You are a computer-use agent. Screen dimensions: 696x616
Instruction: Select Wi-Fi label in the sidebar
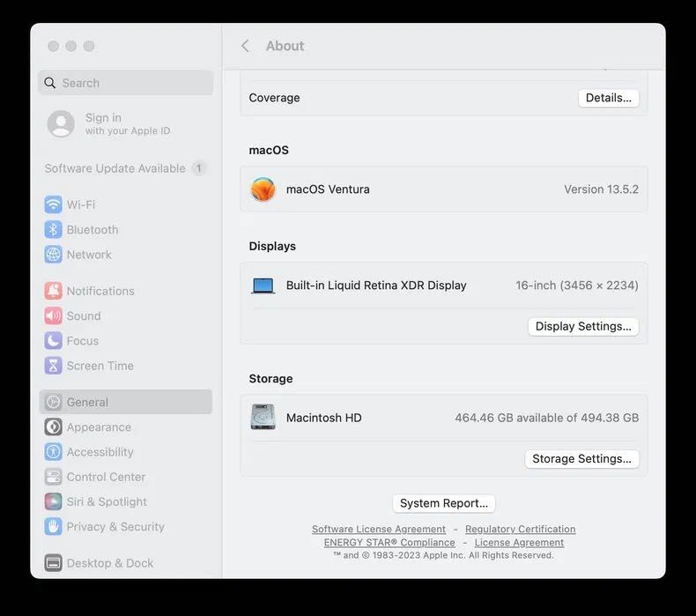pos(81,204)
